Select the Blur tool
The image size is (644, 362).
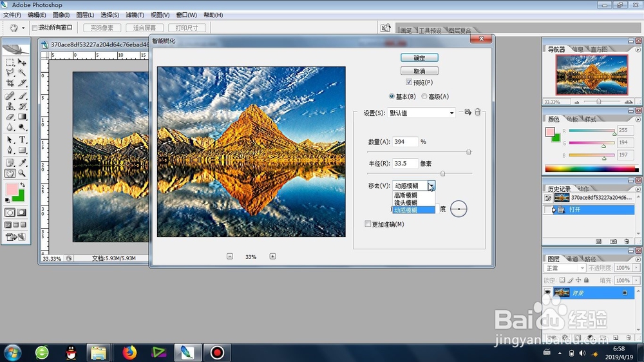coord(10,128)
